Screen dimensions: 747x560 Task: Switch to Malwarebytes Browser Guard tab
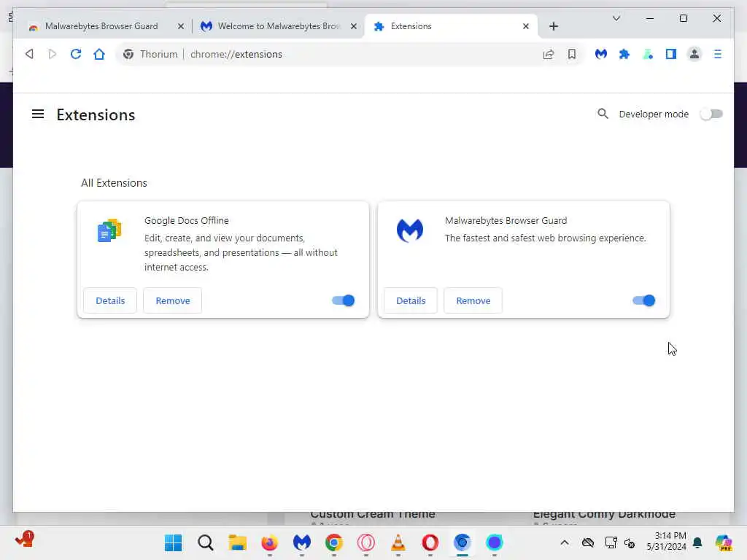tap(101, 26)
